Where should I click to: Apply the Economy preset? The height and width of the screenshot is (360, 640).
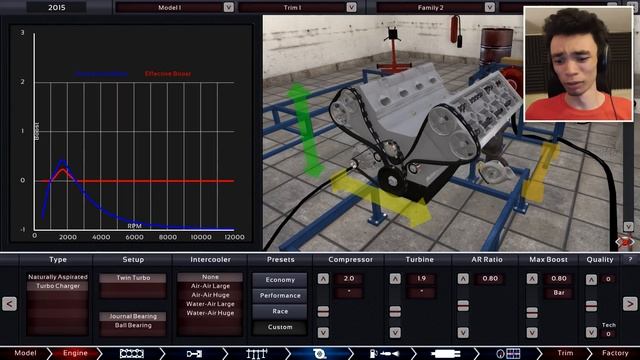click(x=280, y=280)
